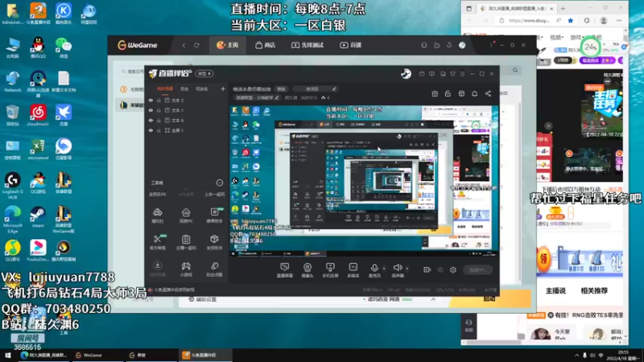The width and height of the screenshot is (644, 362).
Task: Mute the speaker in the bottom bar
Action: (x=397, y=268)
